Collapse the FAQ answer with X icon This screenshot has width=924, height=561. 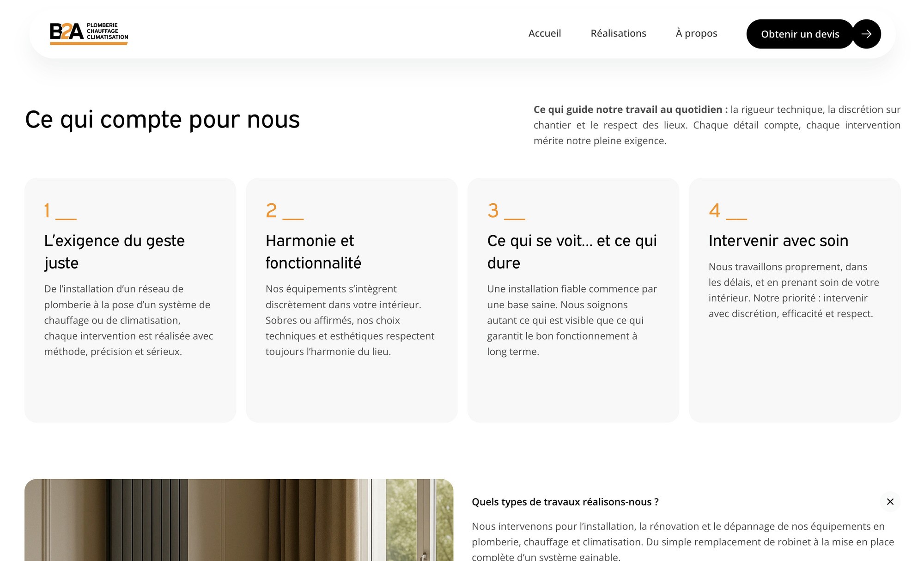pos(890,501)
